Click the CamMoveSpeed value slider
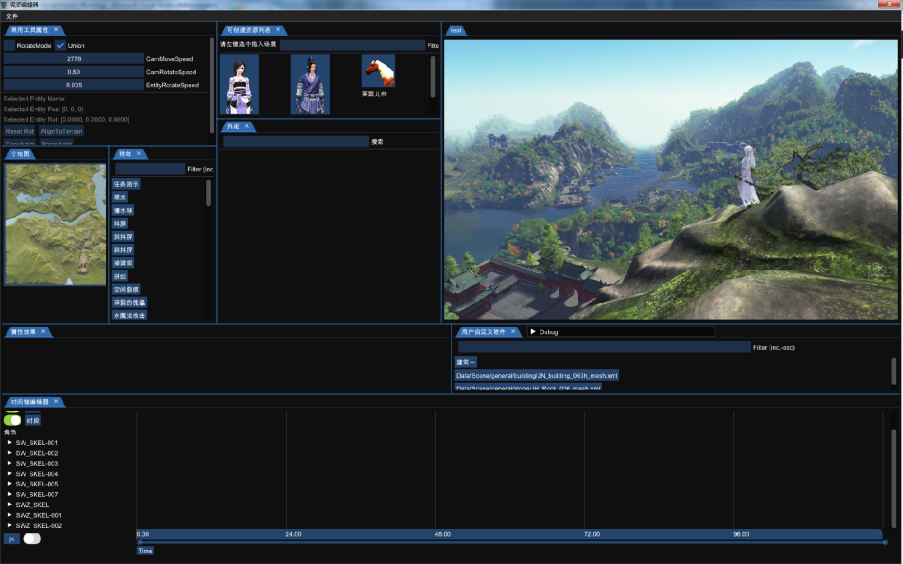 click(x=74, y=58)
